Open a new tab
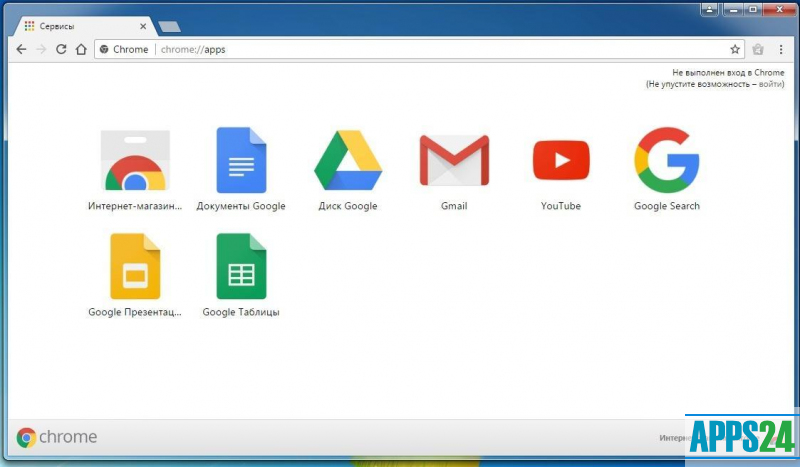 click(x=169, y=27)
